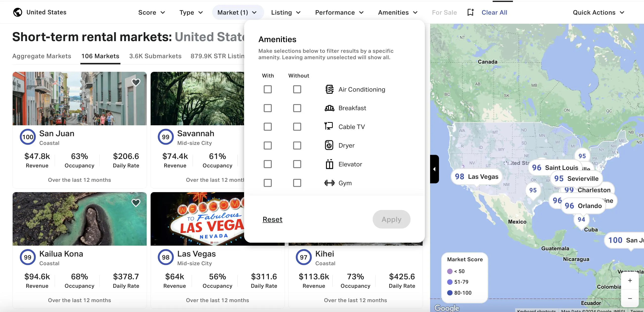Click the save-filter bookmark icon
This screenshot has height=312, width=644.
(x=470, y=12)
